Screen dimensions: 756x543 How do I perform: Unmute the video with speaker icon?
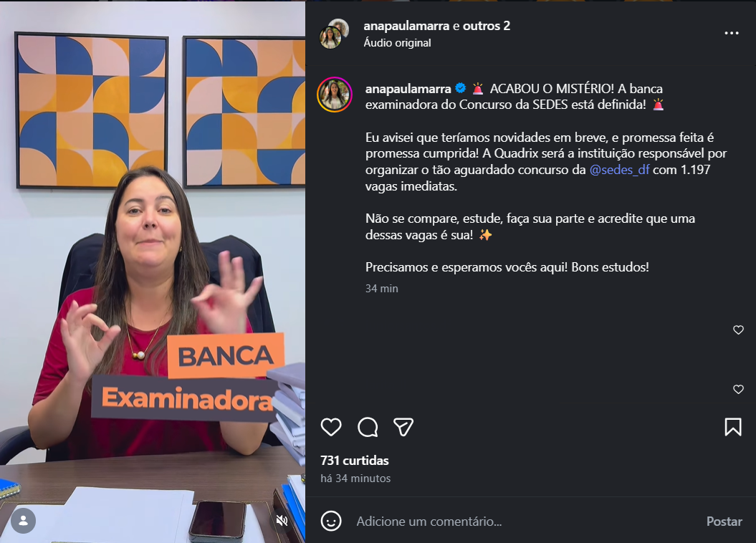pos(282,520)
